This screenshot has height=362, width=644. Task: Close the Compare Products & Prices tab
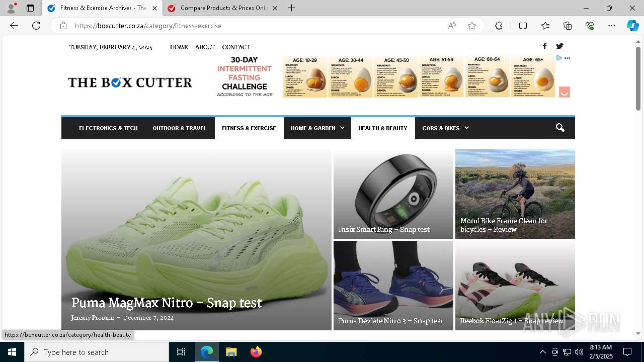pos(275,8)
